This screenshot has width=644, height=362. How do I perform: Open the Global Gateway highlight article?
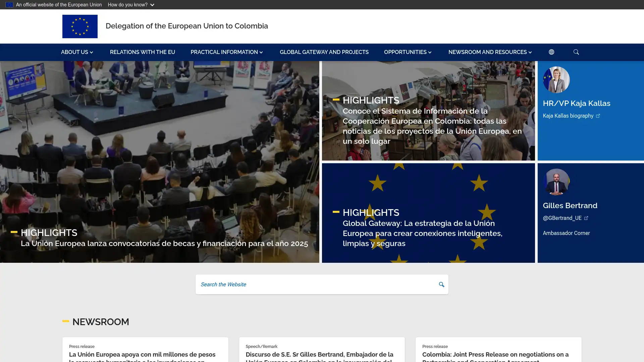422,233
